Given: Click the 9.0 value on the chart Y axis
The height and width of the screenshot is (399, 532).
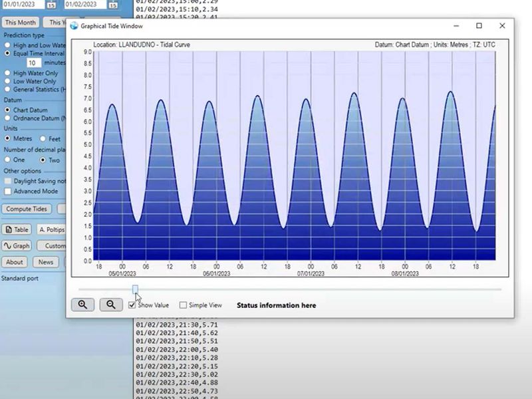Looking at the screenshot, I should [88, 52].
